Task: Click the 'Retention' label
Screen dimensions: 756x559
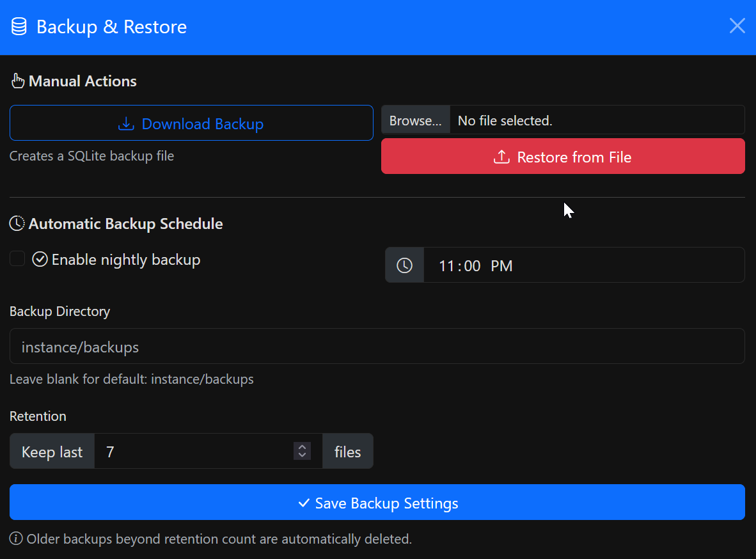Action: tap(38, 416)
